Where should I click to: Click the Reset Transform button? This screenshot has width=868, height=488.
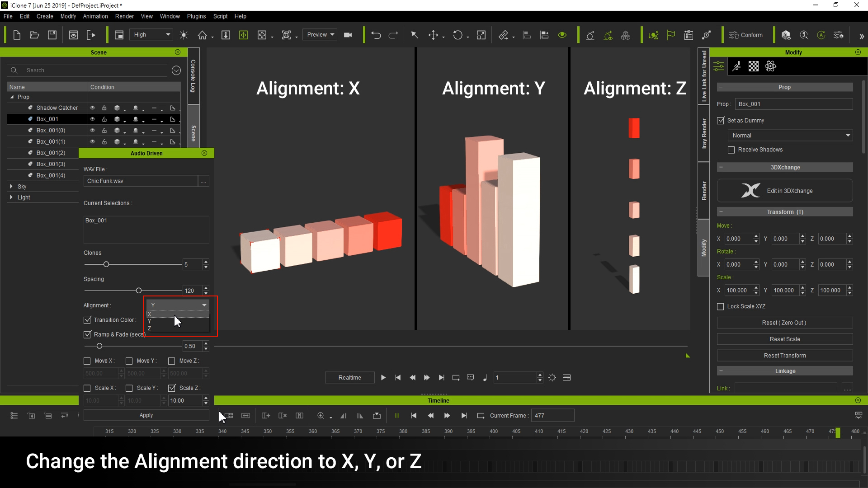785,356
